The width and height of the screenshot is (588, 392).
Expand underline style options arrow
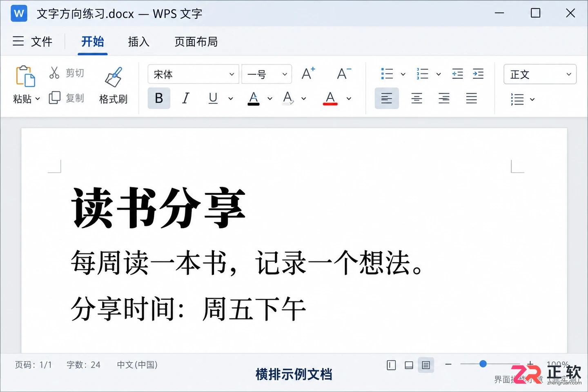tap(231, 98)
